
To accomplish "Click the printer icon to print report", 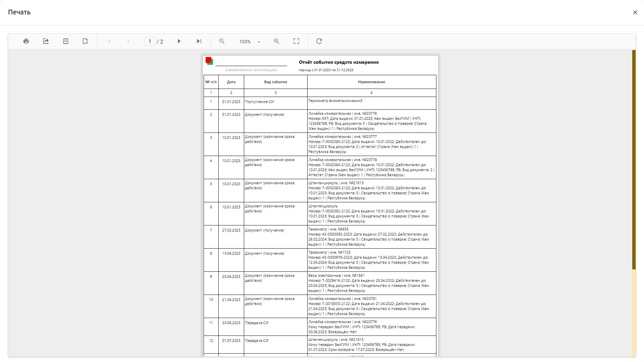I will [x=26, y=41].
